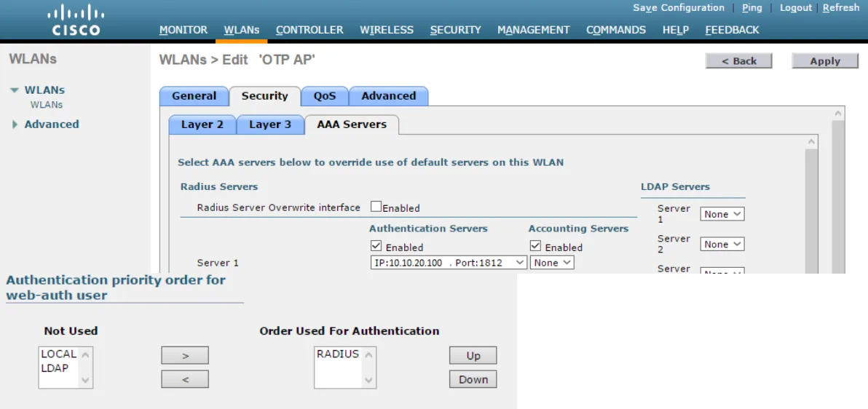Viewport: 868px width, 409px height.
Task: Open the SECURITY menu
Action: pos(456,30)
